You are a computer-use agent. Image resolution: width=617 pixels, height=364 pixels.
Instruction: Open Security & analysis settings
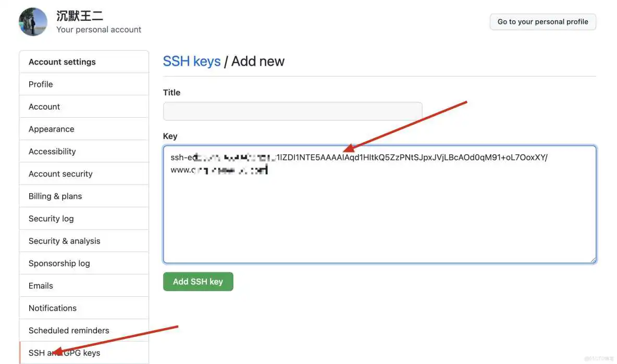coord(64,241)
